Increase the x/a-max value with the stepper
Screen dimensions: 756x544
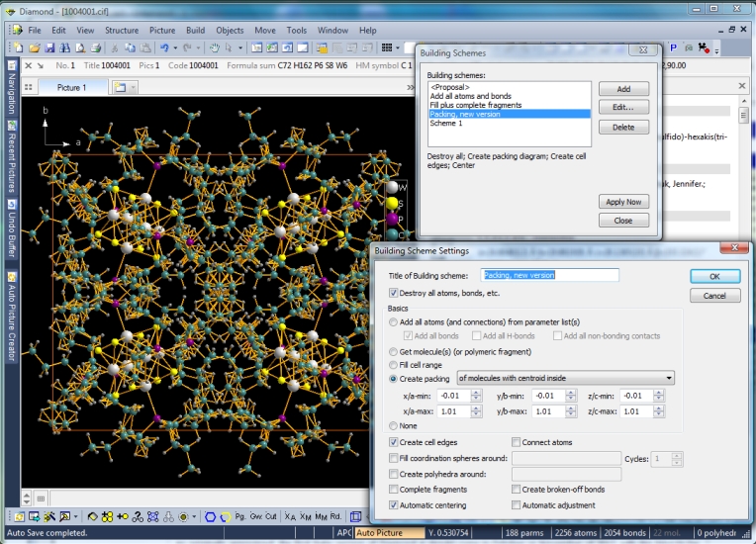tap(476, 407)
